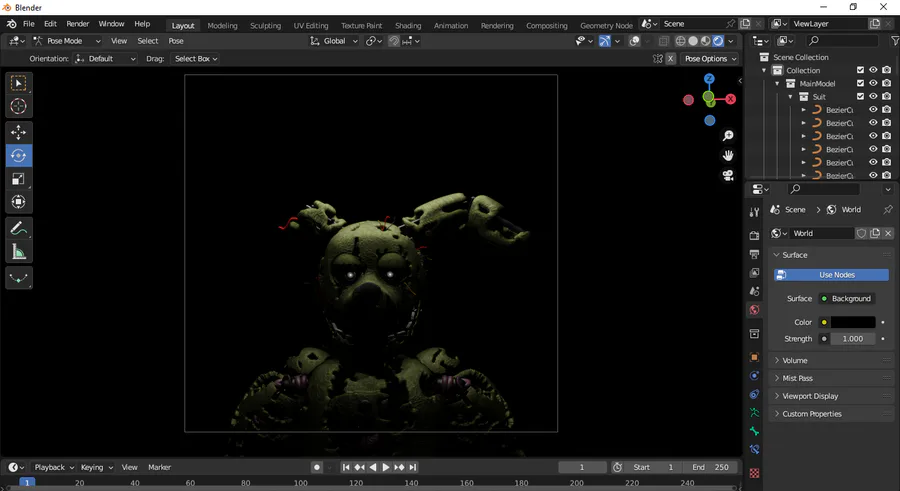The height and width of the screenshot is (491, 900).
Task: Select the Transform tool
Action: pos(18,202)
